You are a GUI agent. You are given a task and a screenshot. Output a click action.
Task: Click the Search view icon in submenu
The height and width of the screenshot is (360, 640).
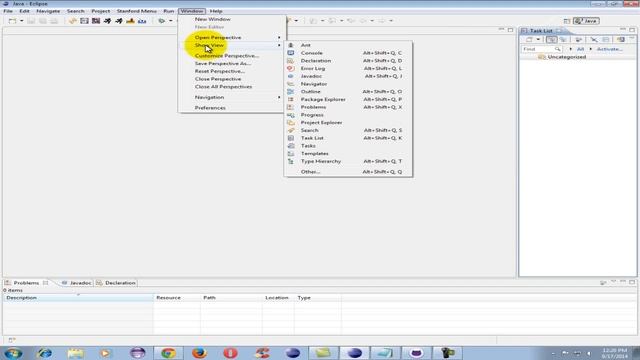tap(291, 131)
